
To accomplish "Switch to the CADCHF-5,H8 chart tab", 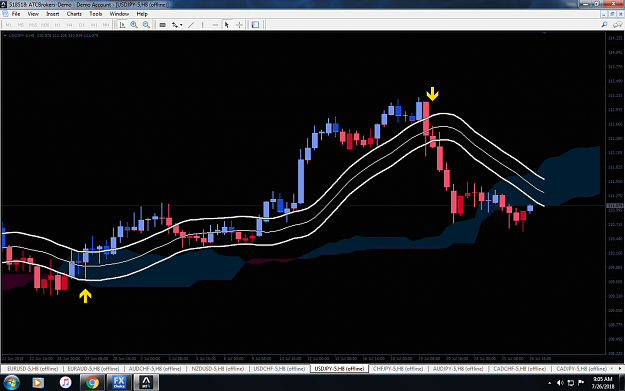I will 520,369.
